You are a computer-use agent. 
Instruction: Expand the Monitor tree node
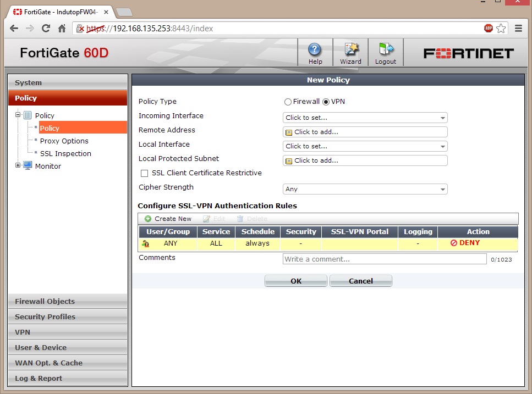18,165
